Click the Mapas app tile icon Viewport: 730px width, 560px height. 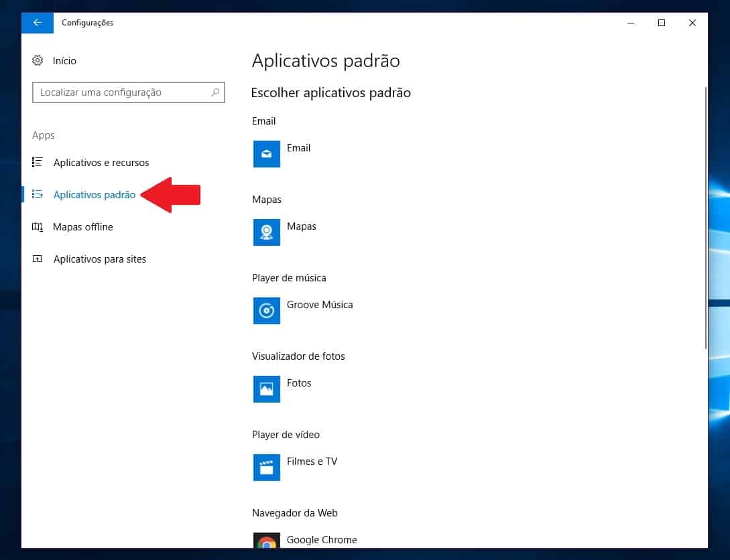pyautogui.click(x=267, y=232)
